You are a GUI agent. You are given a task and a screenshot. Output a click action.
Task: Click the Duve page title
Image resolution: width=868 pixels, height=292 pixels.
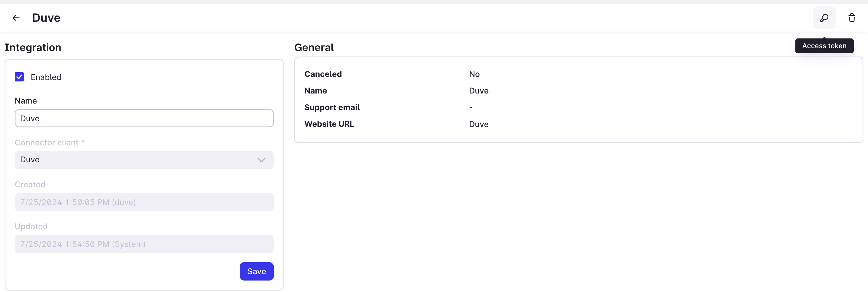point(46,17)
